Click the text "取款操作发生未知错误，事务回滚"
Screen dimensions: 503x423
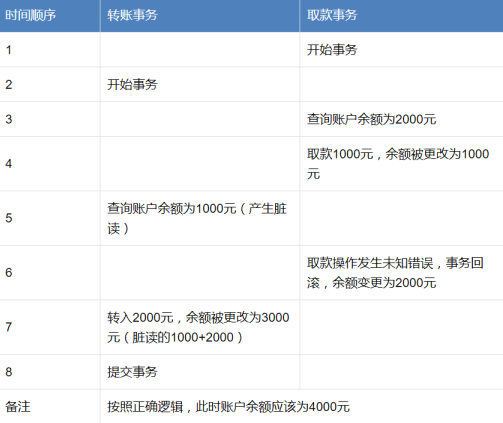(395, 273)
